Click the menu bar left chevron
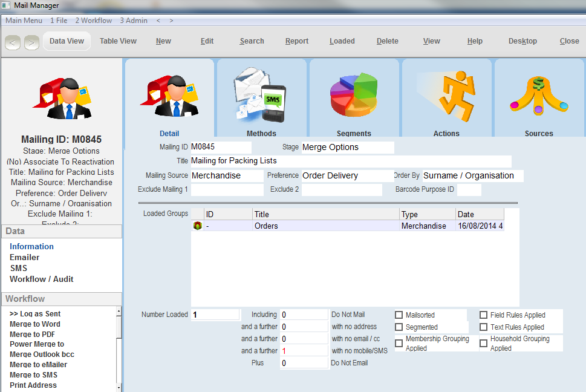586x392 pixels. click(158, 21)
